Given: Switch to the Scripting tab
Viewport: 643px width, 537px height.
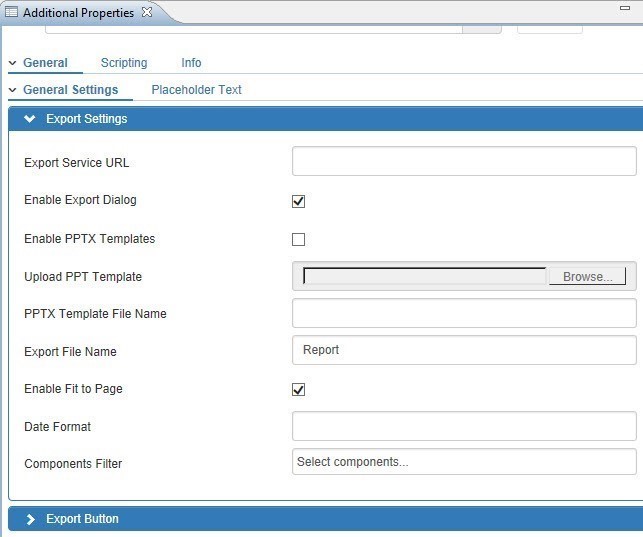Looking at the screenshot, I should coord(124,63).
